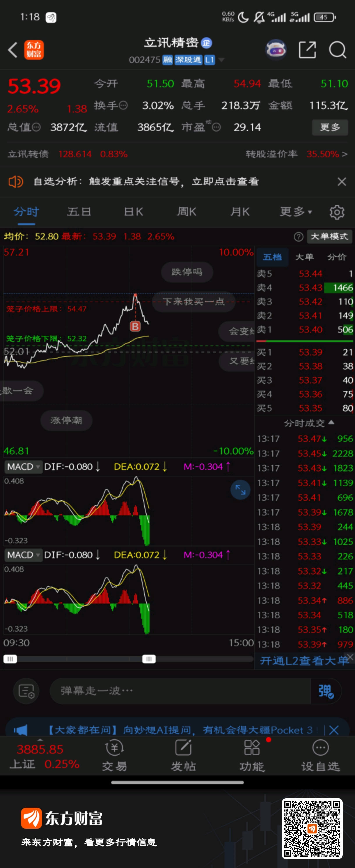Tap the battery status indicator

tap(325, 17)
